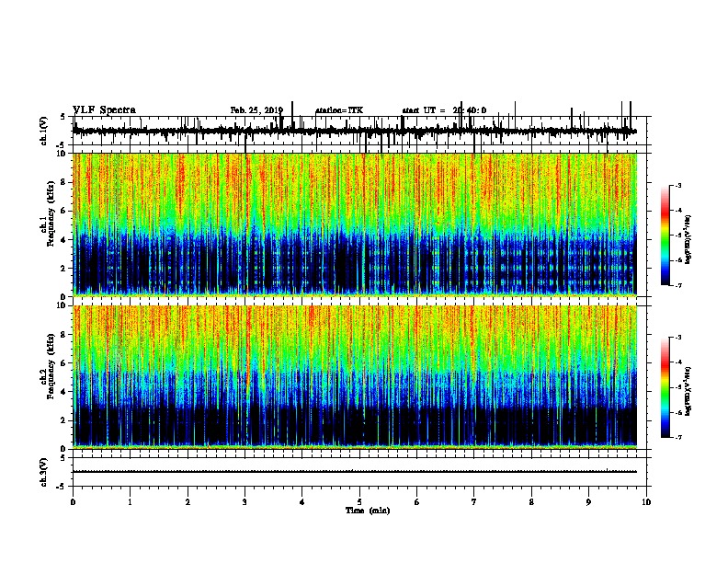This screenshot has width=728, height=563.
Task: Click the "start UT = 20:40:0" header text
Action: [444, 110]
